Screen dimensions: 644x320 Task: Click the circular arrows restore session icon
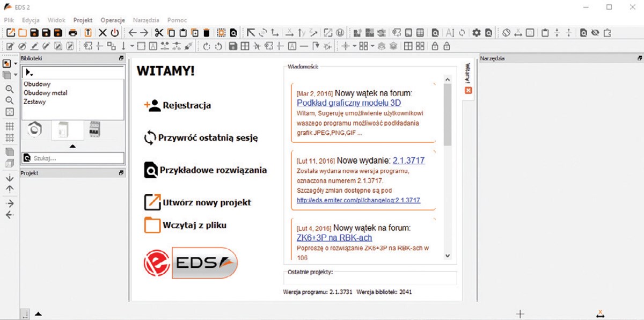150,137
